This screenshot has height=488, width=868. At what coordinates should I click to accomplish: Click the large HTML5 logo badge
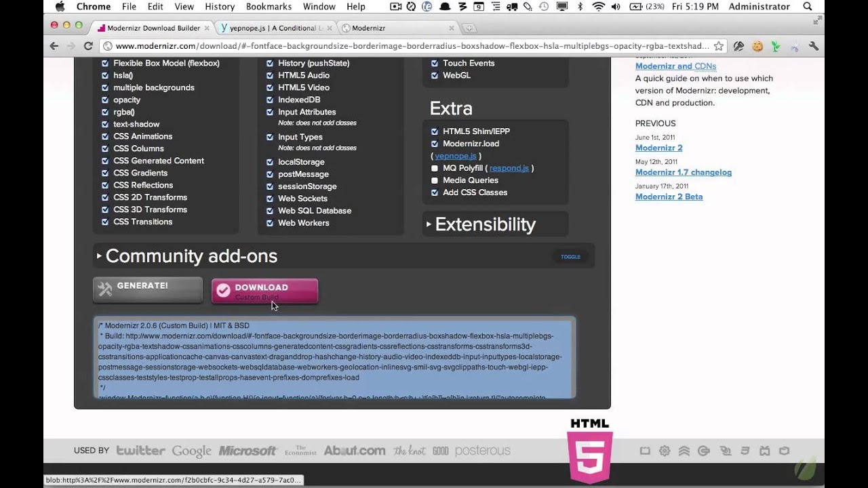pos(590,451)
